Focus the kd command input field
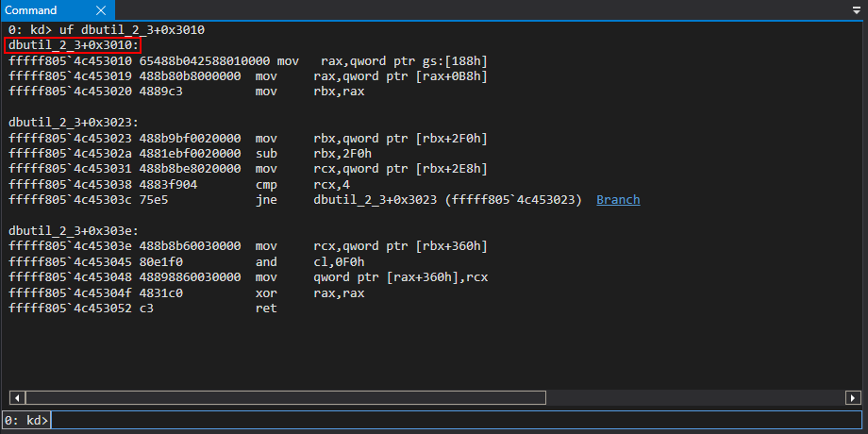This screenshot has width=868, height=434. click(x=453, y=420)
